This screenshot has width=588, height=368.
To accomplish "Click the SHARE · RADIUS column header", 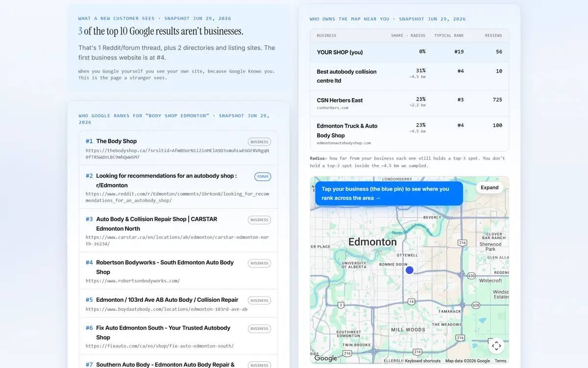I will pos(408,35).
